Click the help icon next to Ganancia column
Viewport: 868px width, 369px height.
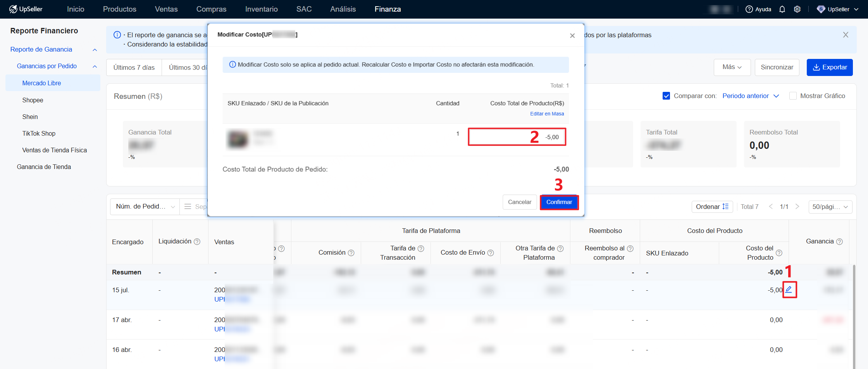(x=839, y=241)
